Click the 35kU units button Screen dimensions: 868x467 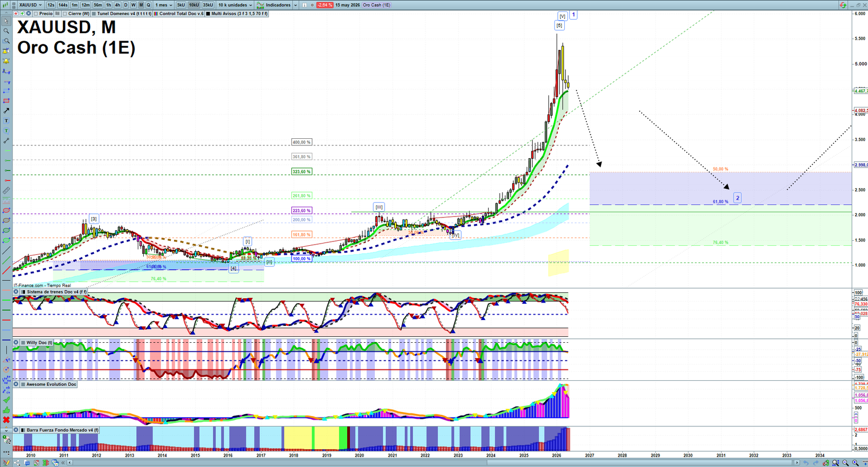tap(208, 5)
